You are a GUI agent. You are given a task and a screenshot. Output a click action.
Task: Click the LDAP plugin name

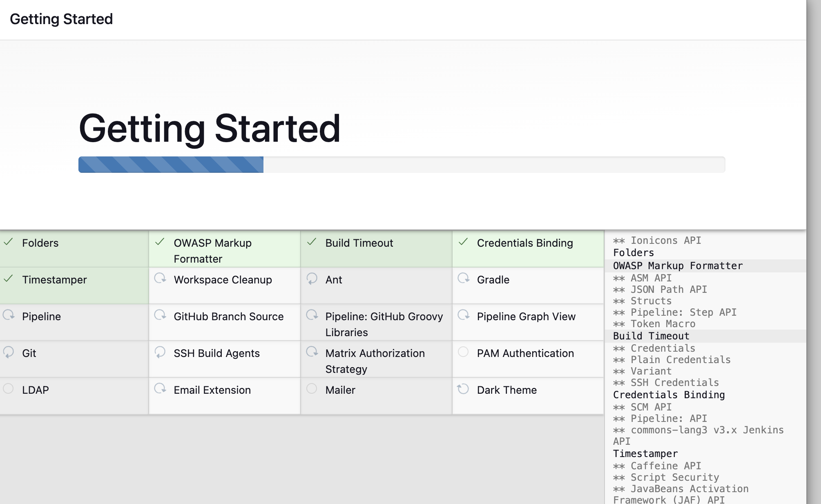(36, 390)
